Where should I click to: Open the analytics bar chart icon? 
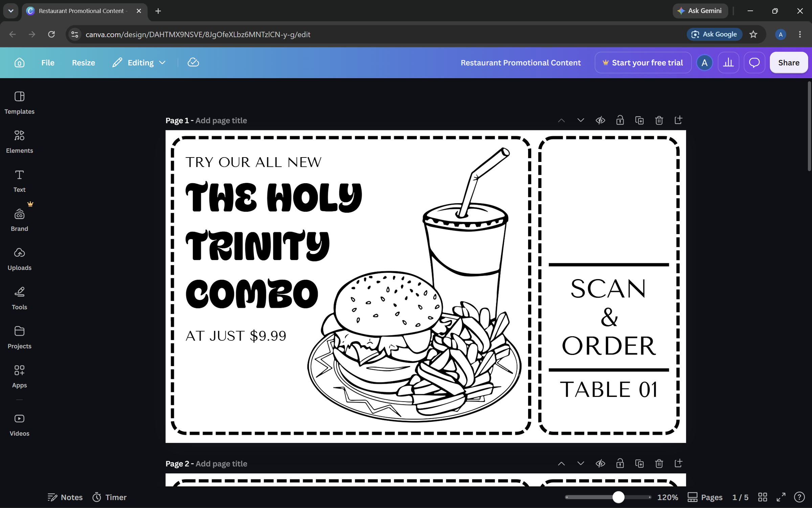coord(728,63)
